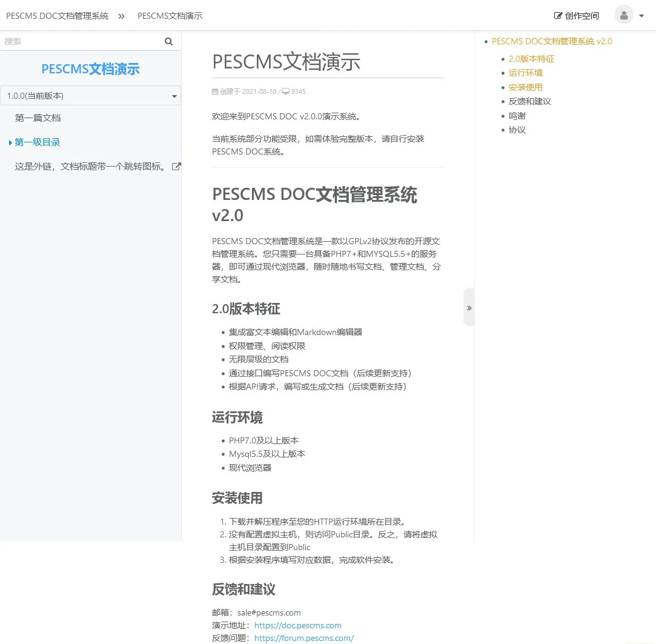Focus the 搜索 input field
This screenshot has height=644, width=656.
coord(82,41)
